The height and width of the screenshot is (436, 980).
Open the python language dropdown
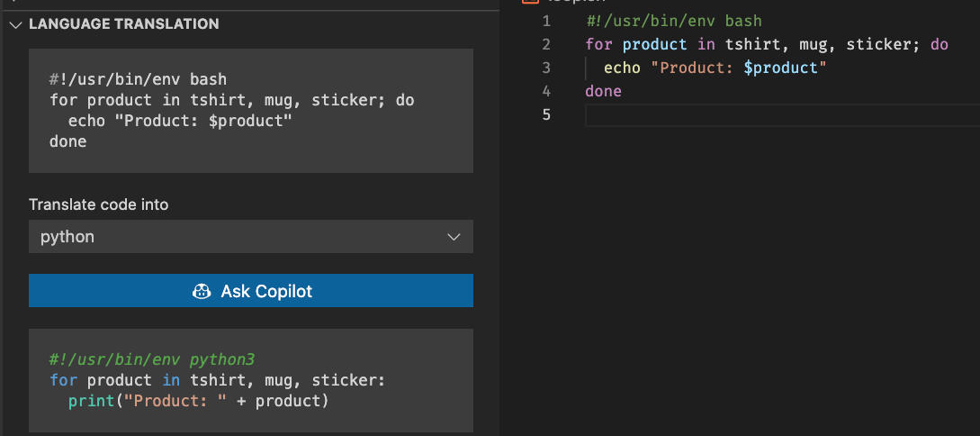coord(251,236)
